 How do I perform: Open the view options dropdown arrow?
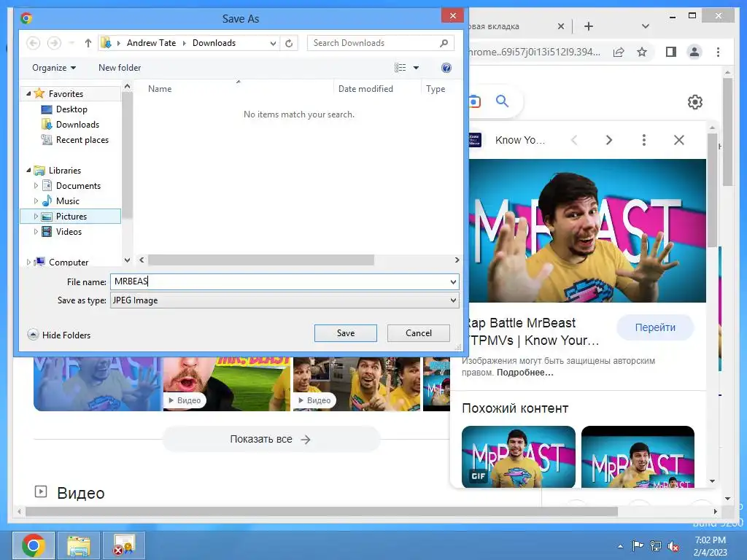pos(416,68)
